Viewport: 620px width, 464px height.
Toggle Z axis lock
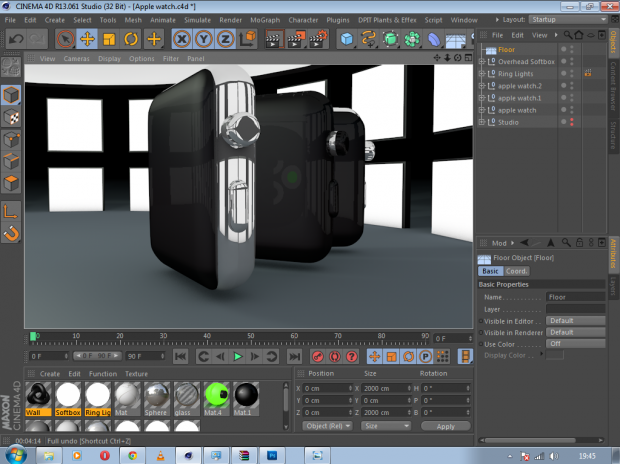coord(225,39)
